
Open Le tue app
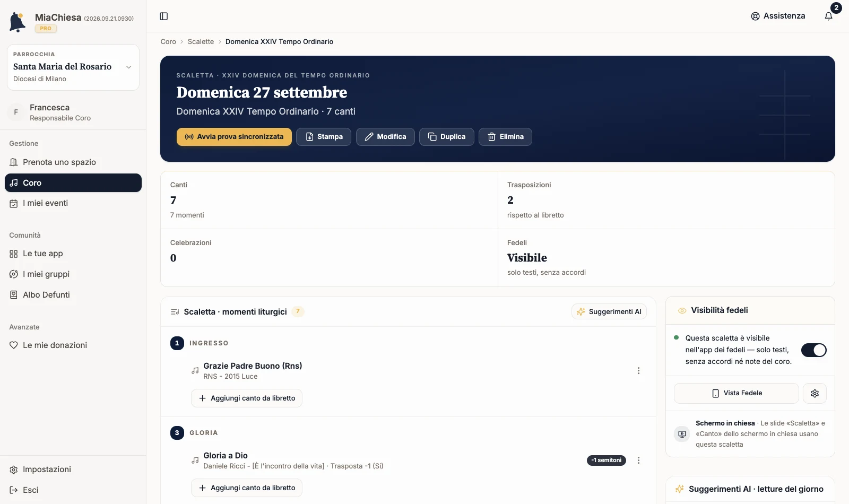73,254
